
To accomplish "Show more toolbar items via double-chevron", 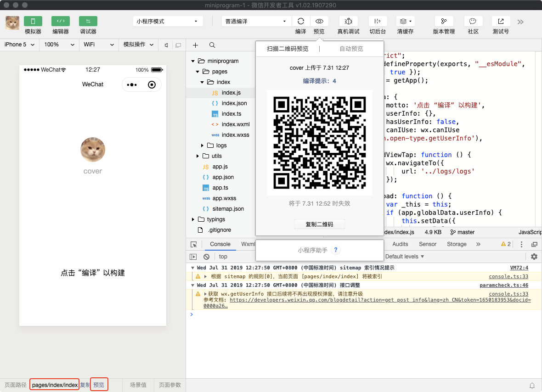I will (x=520, y=22).
